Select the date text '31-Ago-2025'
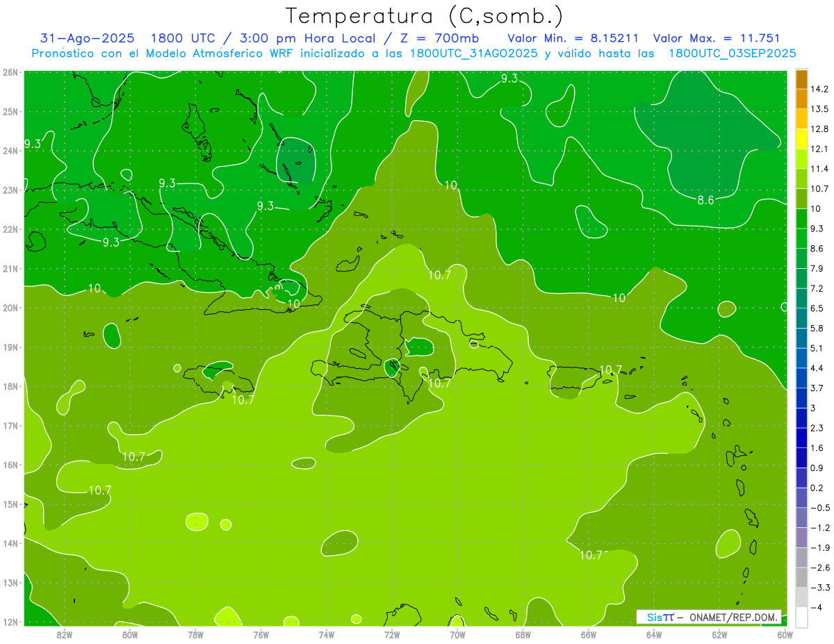The width and height of the screenshot is (834, 644). 87,38
